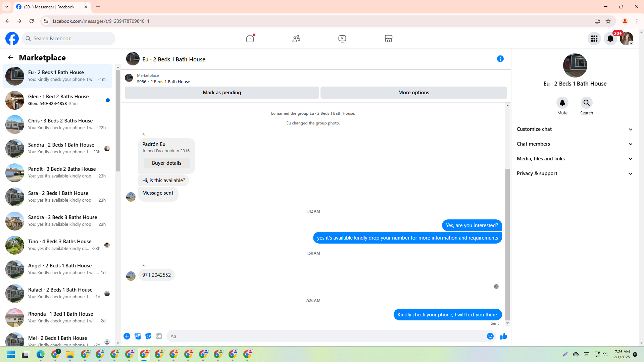Reload the page
The width and height of the screenshot is (644, 362).
32,21
